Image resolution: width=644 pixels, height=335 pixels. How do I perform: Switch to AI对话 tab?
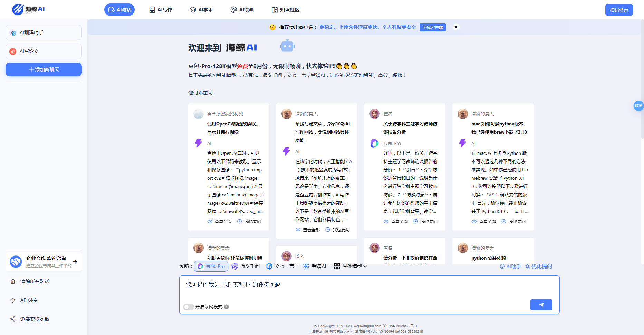pyautogui.click(x=119, y=10)
